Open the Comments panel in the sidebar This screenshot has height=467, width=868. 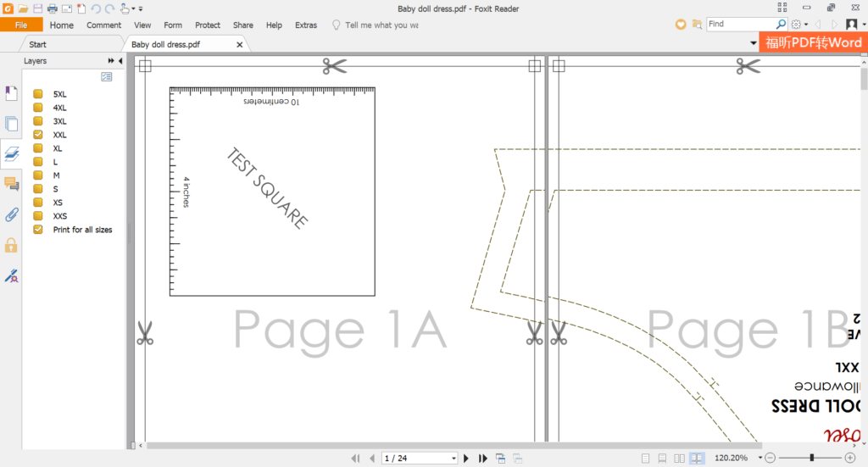tap(12, 184)
